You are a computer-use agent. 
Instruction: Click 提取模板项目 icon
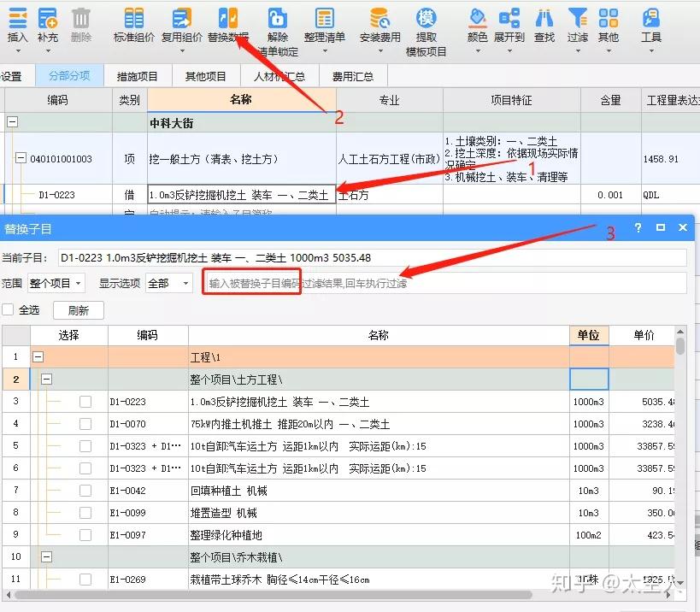click(426, 18)
